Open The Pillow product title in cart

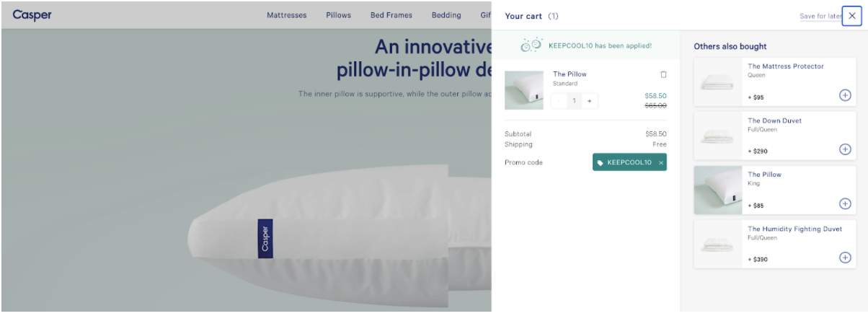click(570, 74)
